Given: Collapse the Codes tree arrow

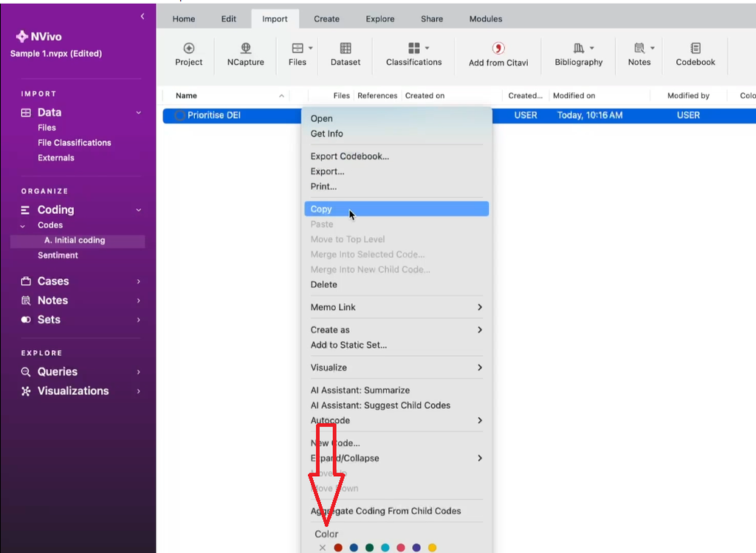Looking at the screenshot, I should (x=23, y=226).
